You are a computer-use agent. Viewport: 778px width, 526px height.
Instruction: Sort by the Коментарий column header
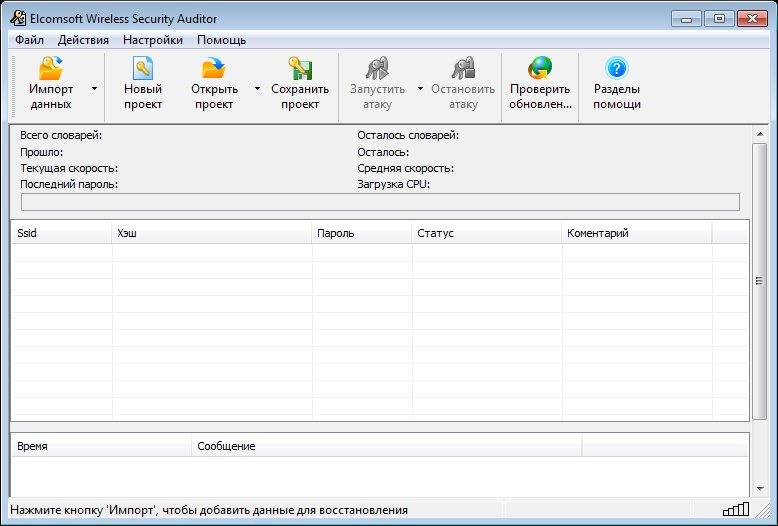click(x=637, y=233)
